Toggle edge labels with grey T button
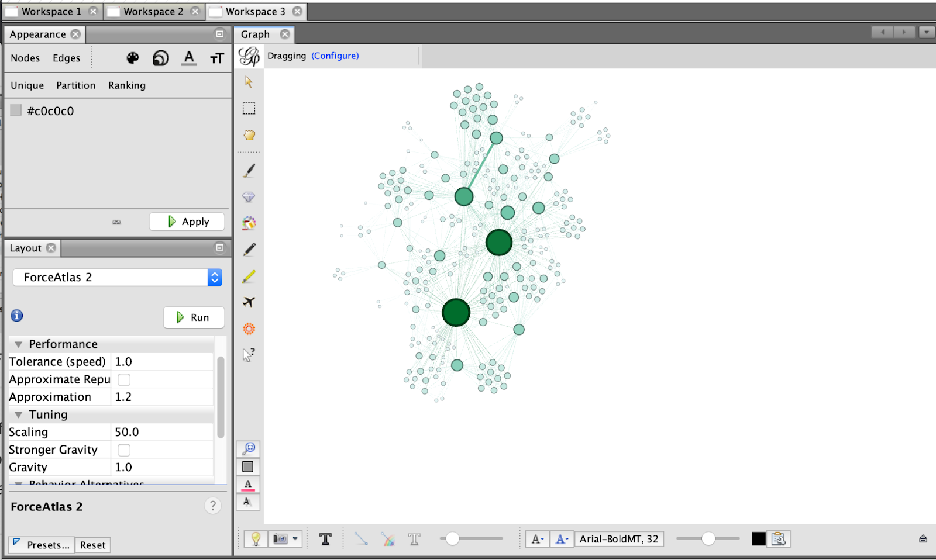Screen dimensions: 936x560 414,539
